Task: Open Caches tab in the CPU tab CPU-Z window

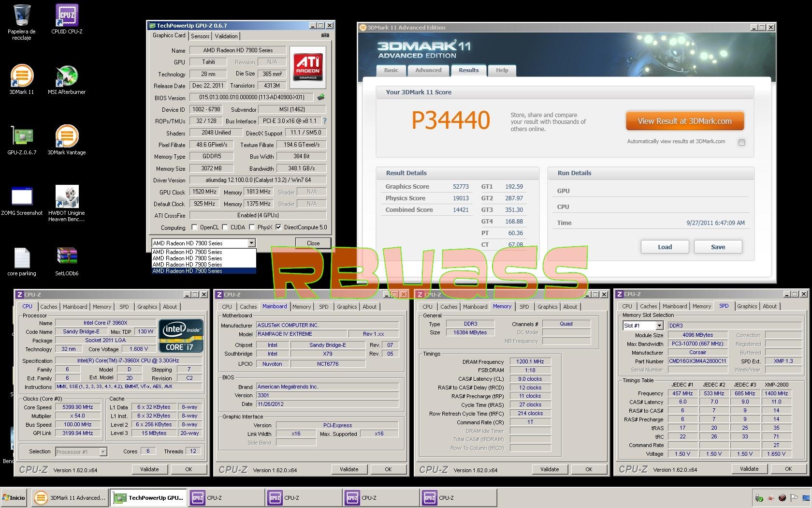Action: click(x=49, y=307)
